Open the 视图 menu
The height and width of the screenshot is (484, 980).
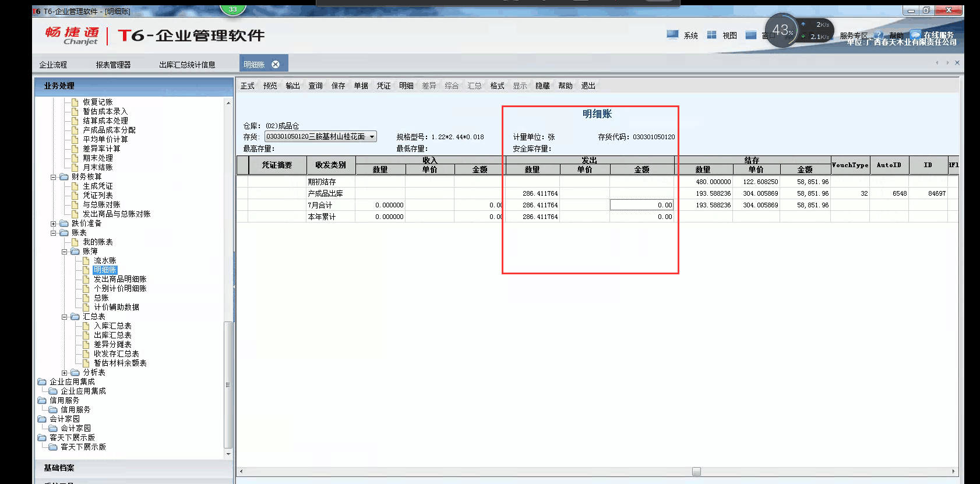tap(730, 36)
